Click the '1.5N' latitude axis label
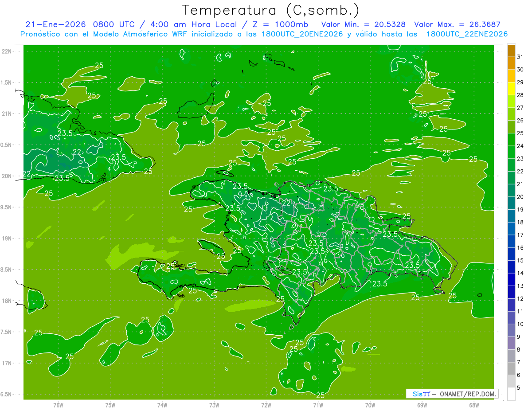 (x=7, y=82)
